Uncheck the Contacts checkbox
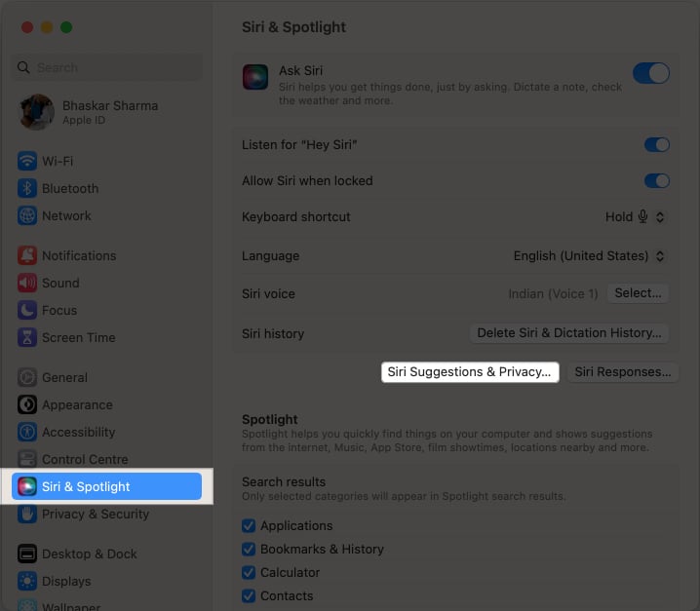The height and width of the screenshot is (611, 700). (x=249, y=595)
